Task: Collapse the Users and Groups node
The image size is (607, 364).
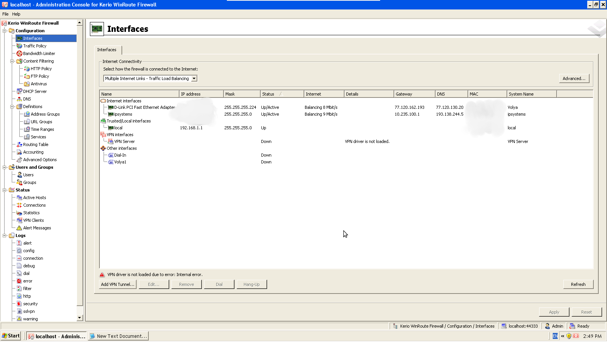Action: tap(5, 167)
